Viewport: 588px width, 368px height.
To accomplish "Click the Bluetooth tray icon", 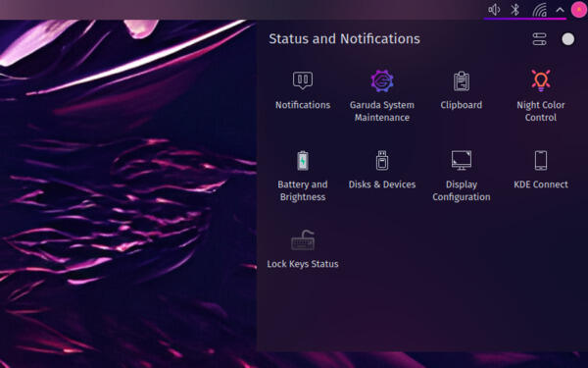I will coord(515,10).
